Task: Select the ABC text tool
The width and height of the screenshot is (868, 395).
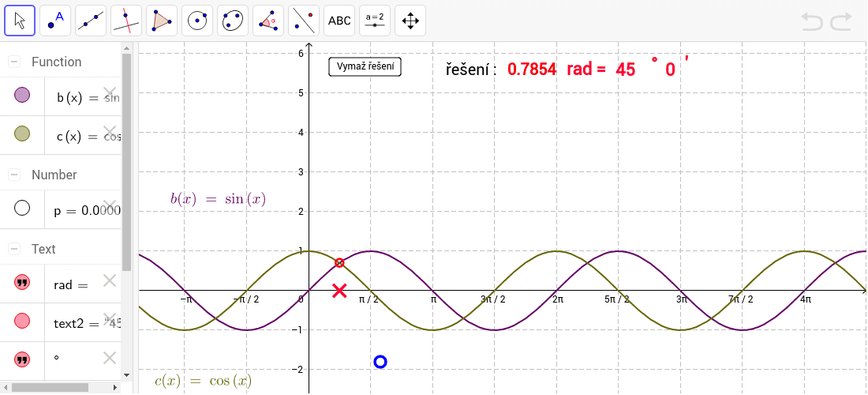Action: (x=339, y=21)
